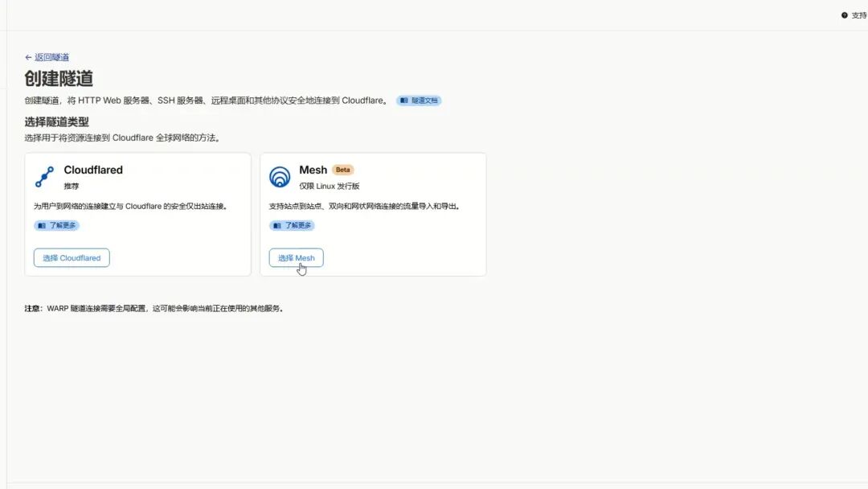Viewport: 868px width, 489px height.
Task: Click the Mesh description 支持站点到站点 text
Action: [365, 206]
